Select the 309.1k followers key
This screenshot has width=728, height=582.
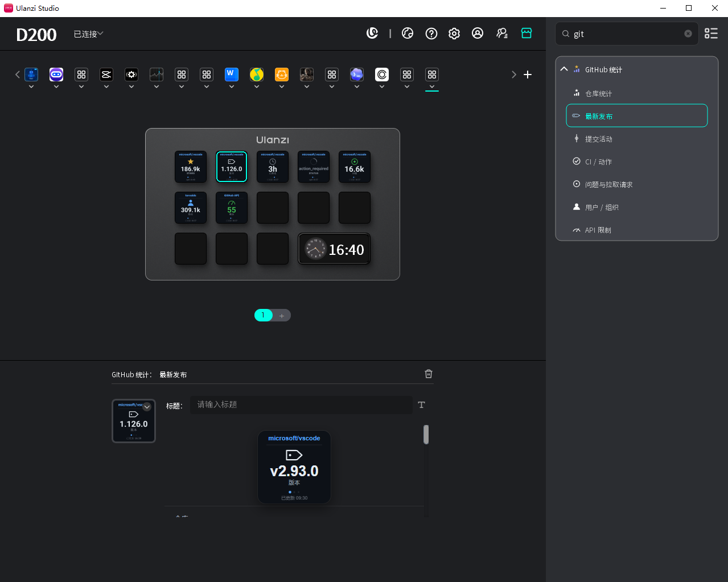click(191, 208)
